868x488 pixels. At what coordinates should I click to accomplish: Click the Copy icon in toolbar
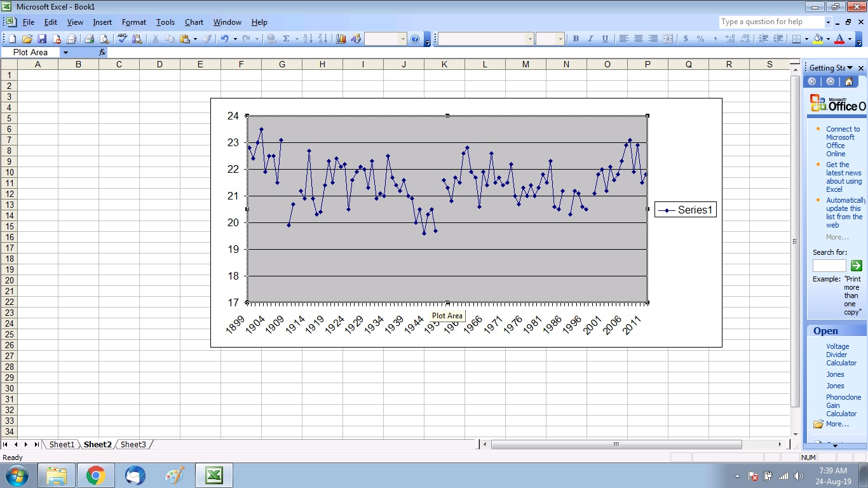(170, 39)
